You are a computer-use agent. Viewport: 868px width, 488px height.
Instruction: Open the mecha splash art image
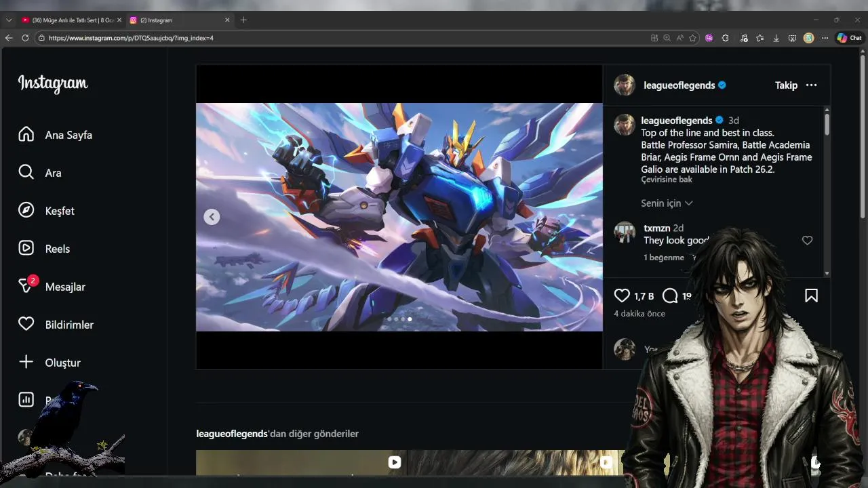point(399,217)
